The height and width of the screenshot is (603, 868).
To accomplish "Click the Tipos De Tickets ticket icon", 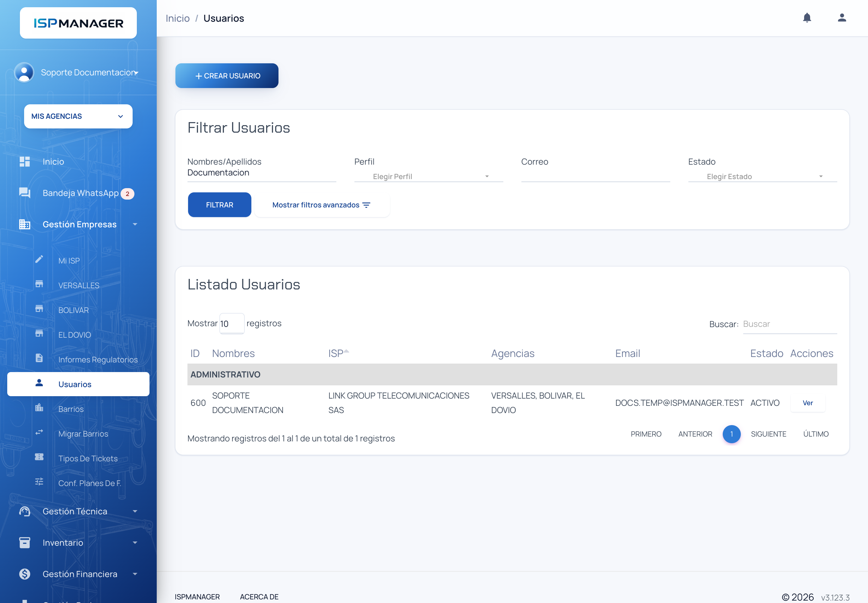I will [x=39, y=457].
